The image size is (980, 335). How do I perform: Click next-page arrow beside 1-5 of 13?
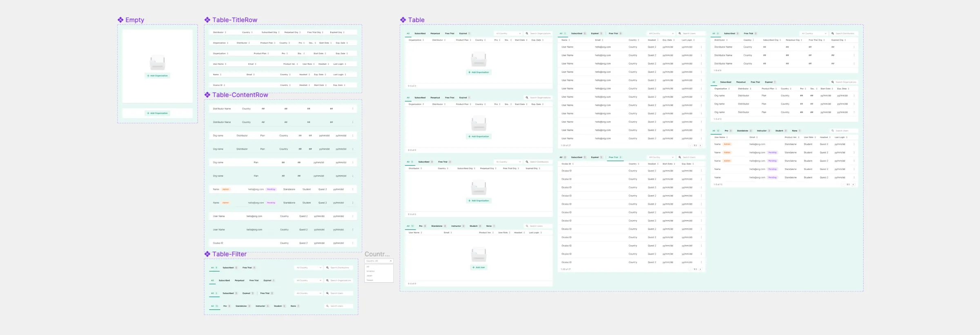pyautogui.click(x=853, y=184)
